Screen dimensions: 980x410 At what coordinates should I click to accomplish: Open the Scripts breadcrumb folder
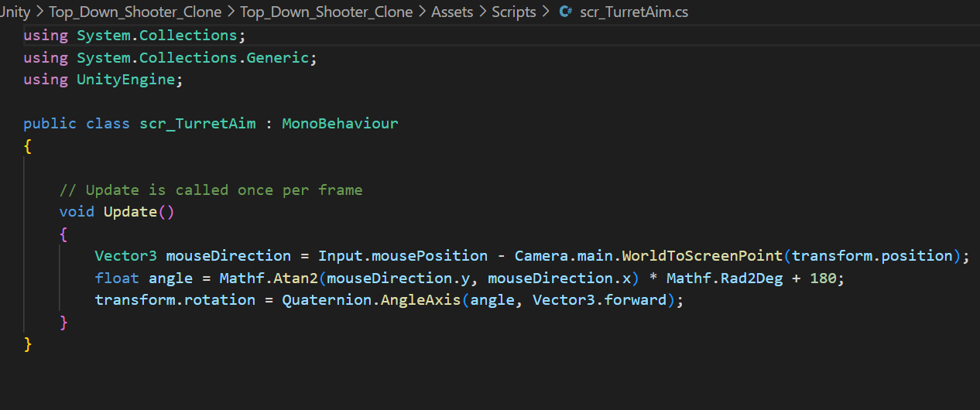514,12
